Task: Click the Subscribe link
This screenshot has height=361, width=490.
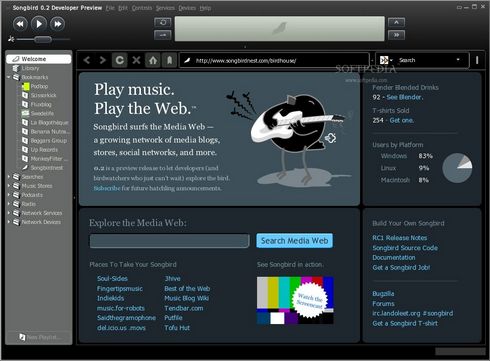Action: (107, 188)
